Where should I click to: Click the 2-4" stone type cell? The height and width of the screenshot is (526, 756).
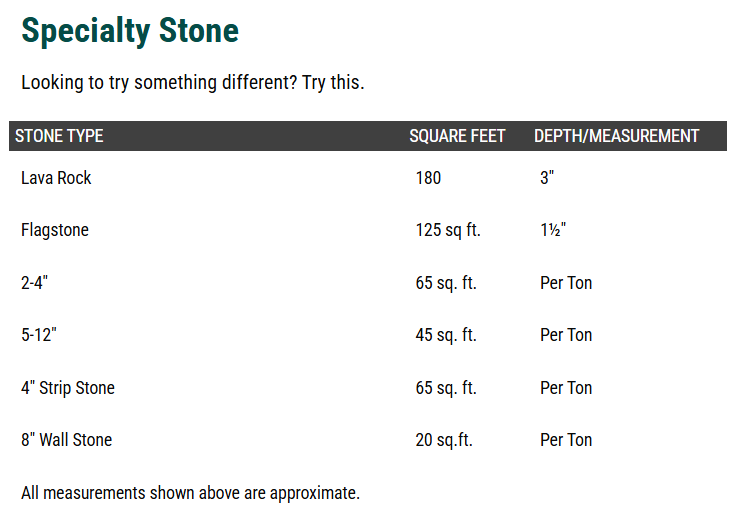point(34,283)
